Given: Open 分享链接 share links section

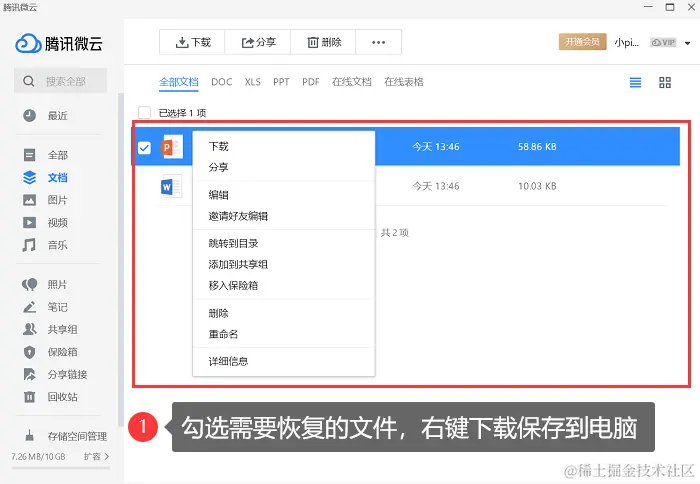Looking at the screenshot, I should point(55,374).
